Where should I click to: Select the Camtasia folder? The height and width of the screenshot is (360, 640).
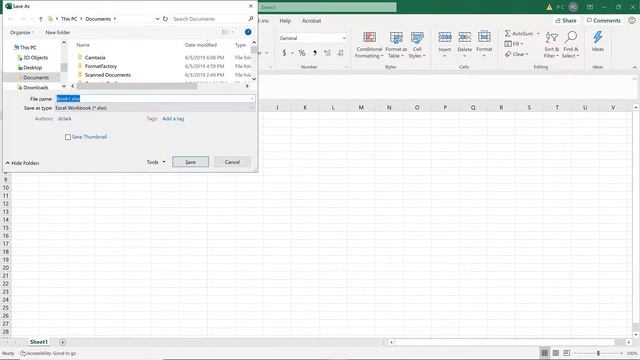click(x=95, y=58)
